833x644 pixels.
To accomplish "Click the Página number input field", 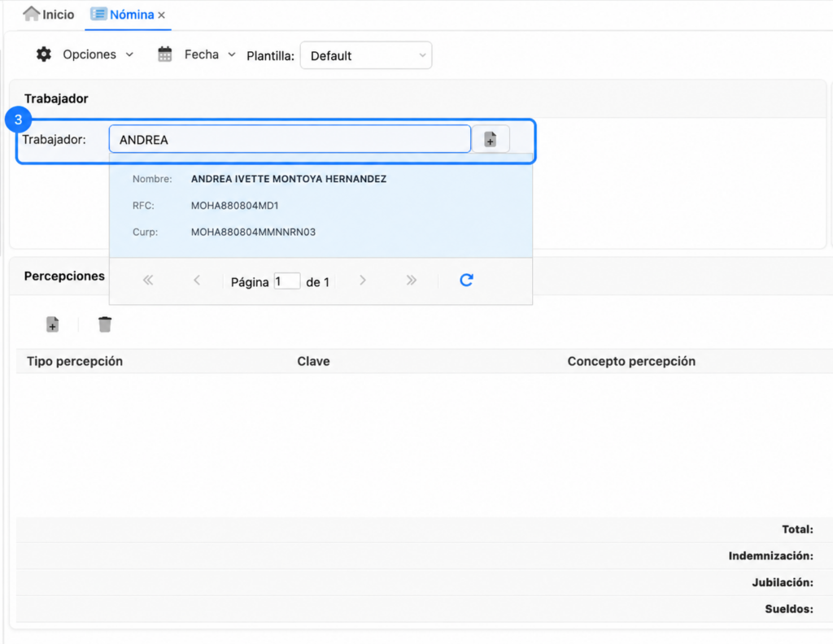I will point(287,281).
